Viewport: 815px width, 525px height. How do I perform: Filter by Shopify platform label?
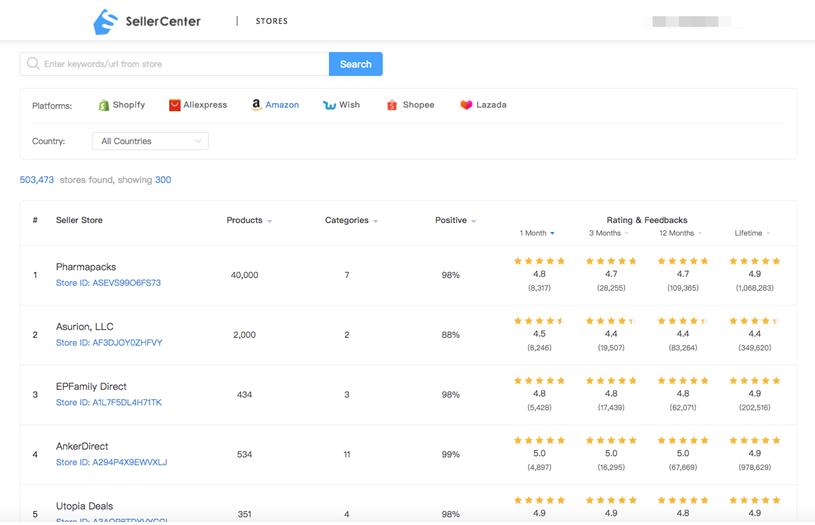tap(129, 104)
